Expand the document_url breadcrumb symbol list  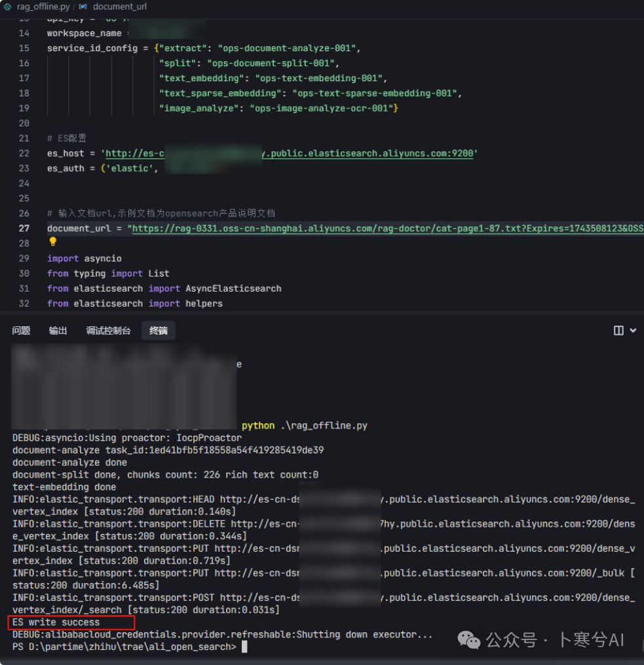(119, 7)
